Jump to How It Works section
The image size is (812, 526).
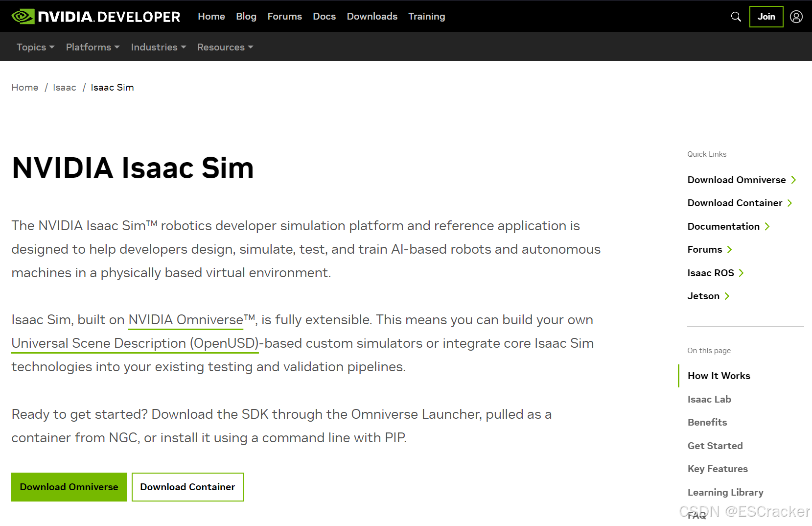coord(719,376)
